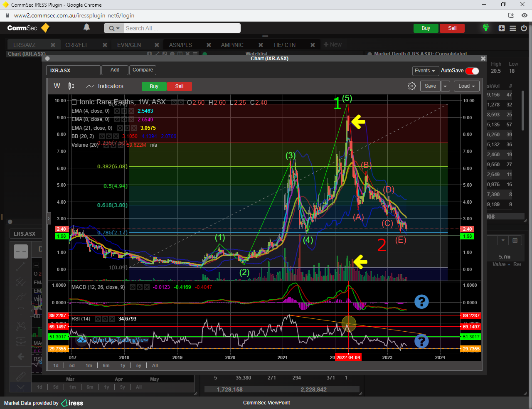Image resolution: width=532 pixels, height=409 pixels.
Task: Switch to the TIE/ CTN tab
Action: [284, 45]
